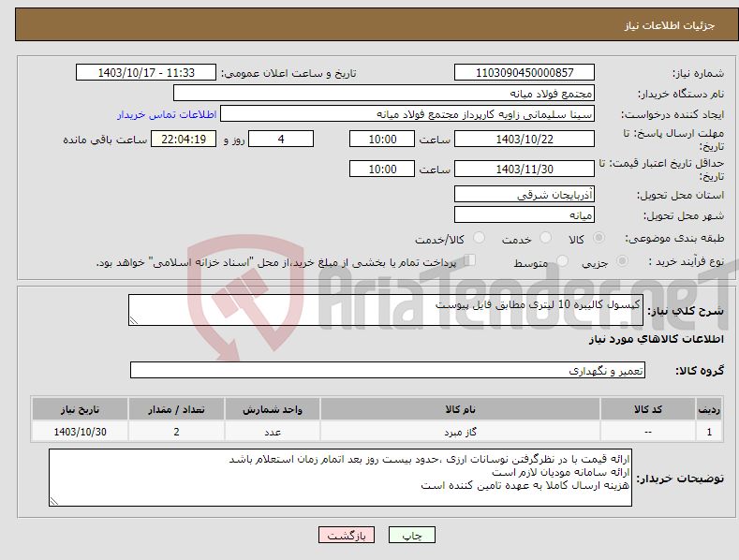This screenshot has height=560, width=739.
Task: Click the price validity time 10:00 field
Action: point(382,169)
